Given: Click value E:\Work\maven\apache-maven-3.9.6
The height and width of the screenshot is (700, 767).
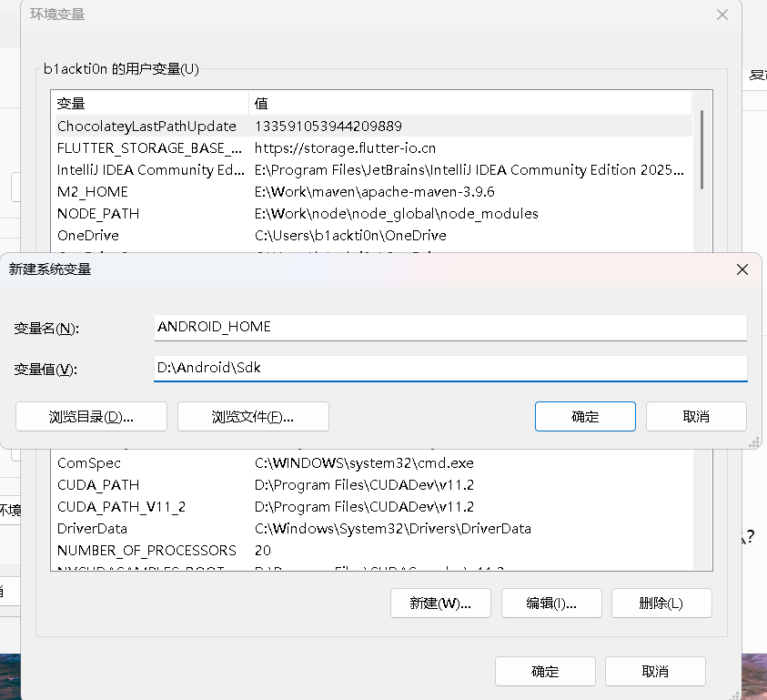Looking at the screenshot, I should pos(374,192).
